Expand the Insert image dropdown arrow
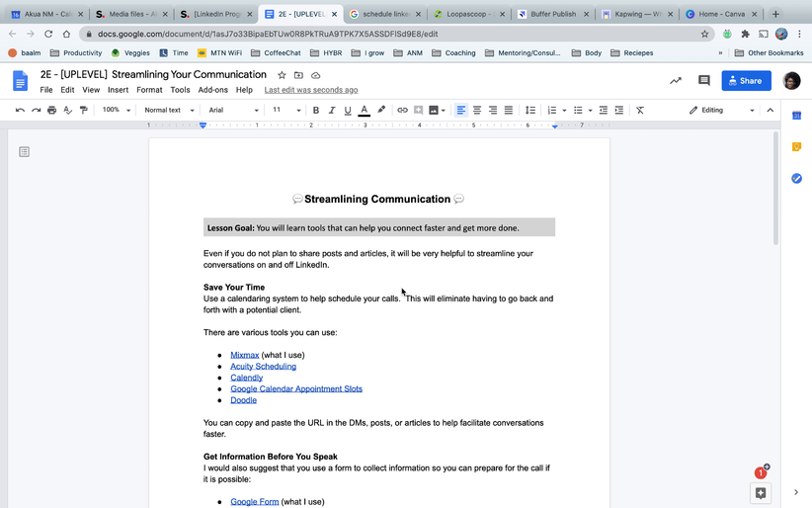Viewport: 812px width, 508px height. 444,111
